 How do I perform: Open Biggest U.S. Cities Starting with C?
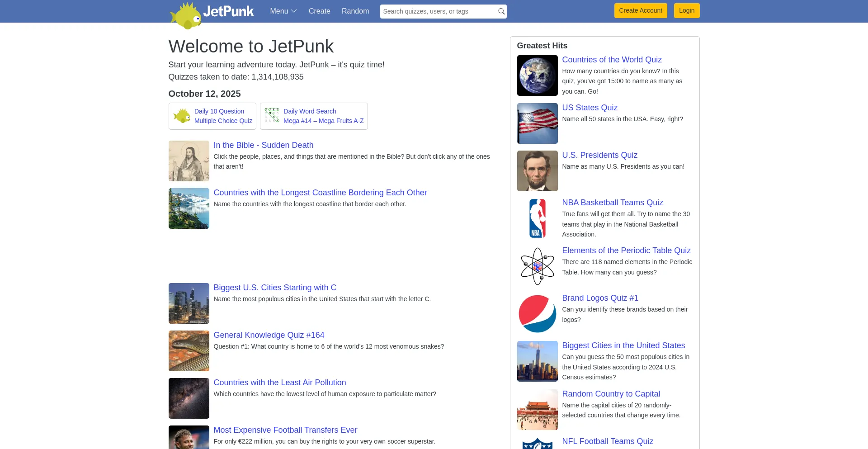click(274, 288)
